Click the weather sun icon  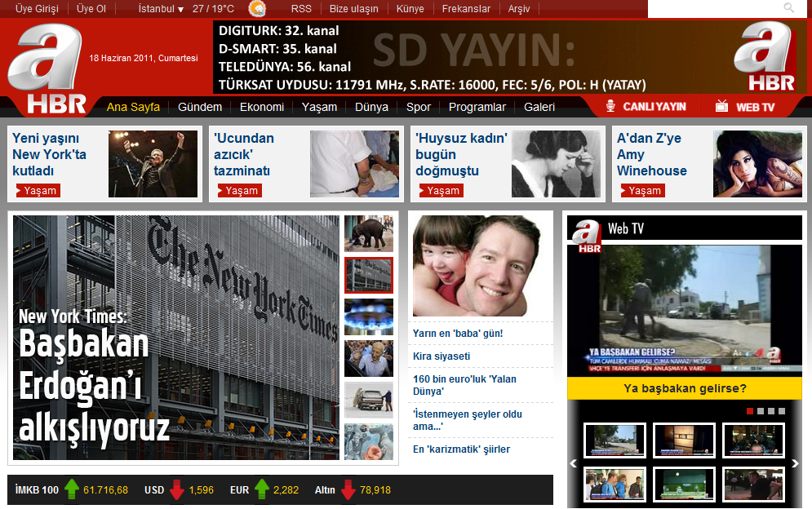pos(257,9)
